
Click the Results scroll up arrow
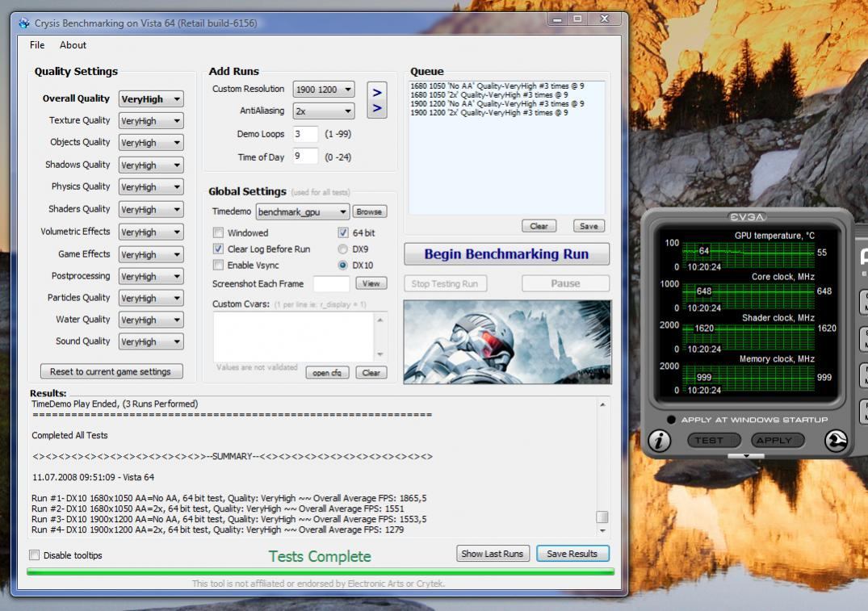tap(602, 404)
